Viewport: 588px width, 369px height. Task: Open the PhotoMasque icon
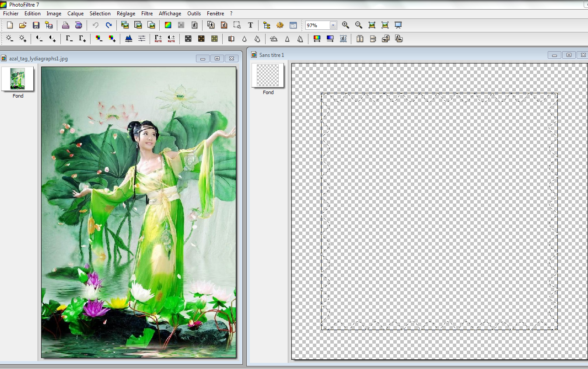click(343, 39)
